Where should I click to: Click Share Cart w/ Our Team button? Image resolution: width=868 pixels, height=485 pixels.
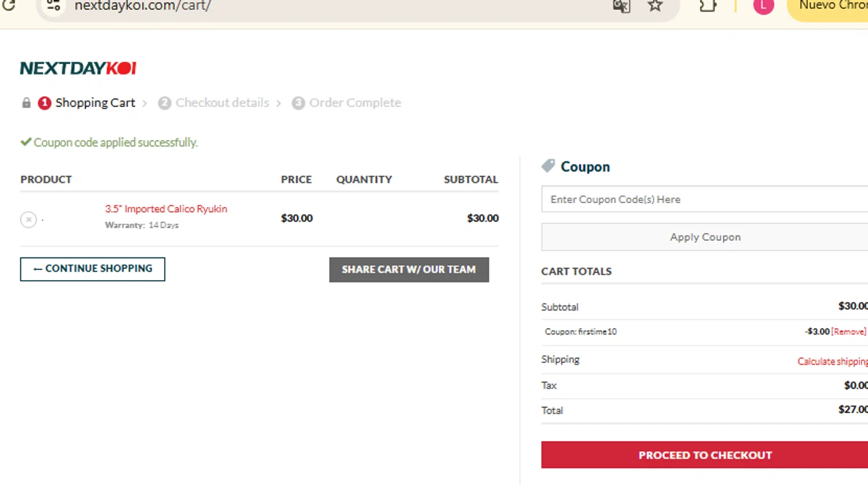pyautogui.click(x=409, y=270)
